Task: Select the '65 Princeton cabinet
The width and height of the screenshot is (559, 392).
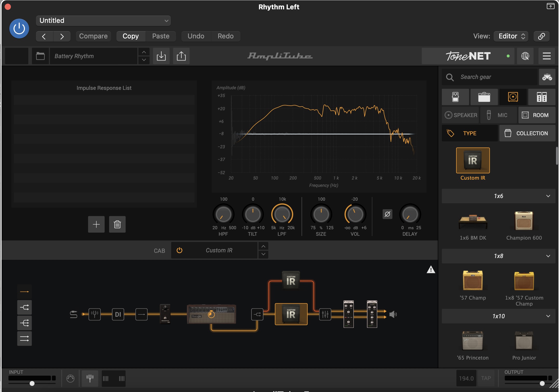Action: click(x=473, y=341)
